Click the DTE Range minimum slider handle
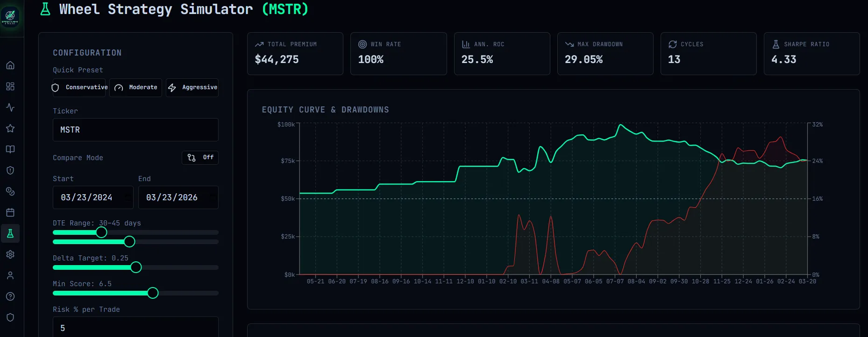 101,232
